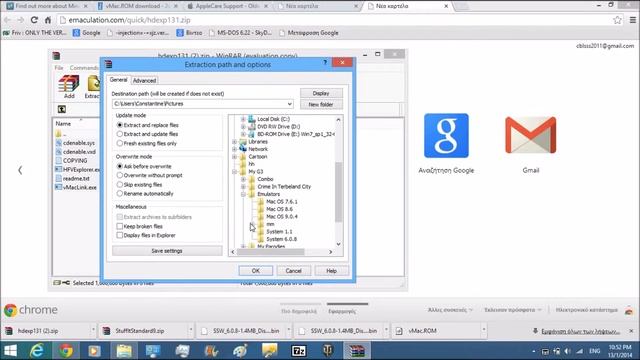Click the previous-page arrow on new tab page
640x360 pixels.
(20, 170)
